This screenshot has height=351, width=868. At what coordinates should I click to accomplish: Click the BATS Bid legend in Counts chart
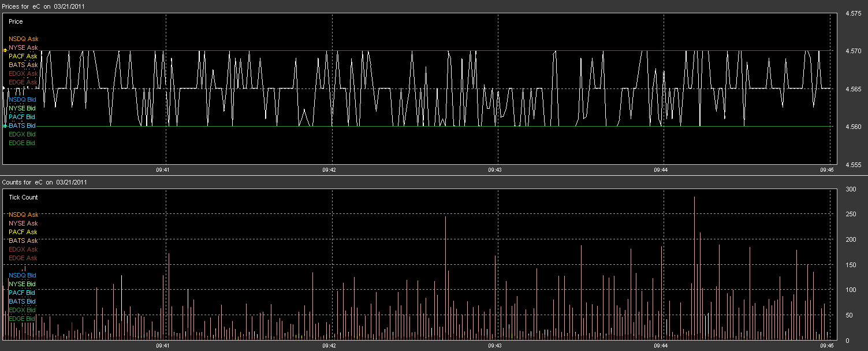pyautogui.click(x=23, y=301)
